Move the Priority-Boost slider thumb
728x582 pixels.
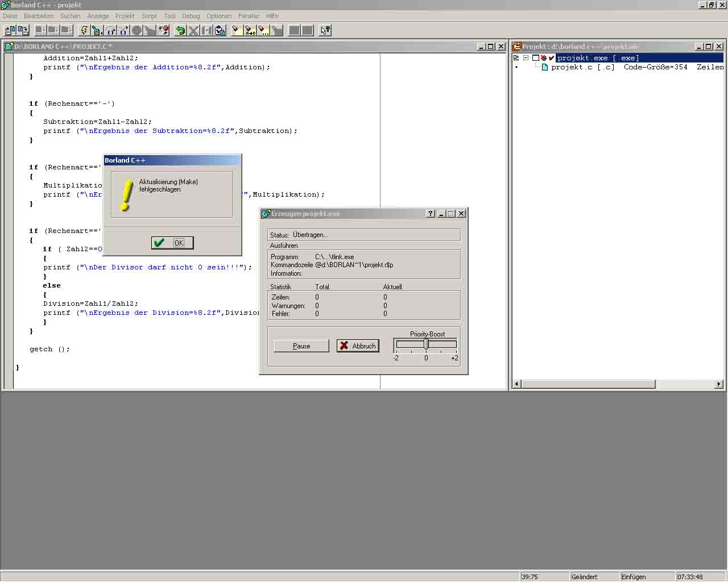[426, 344]
